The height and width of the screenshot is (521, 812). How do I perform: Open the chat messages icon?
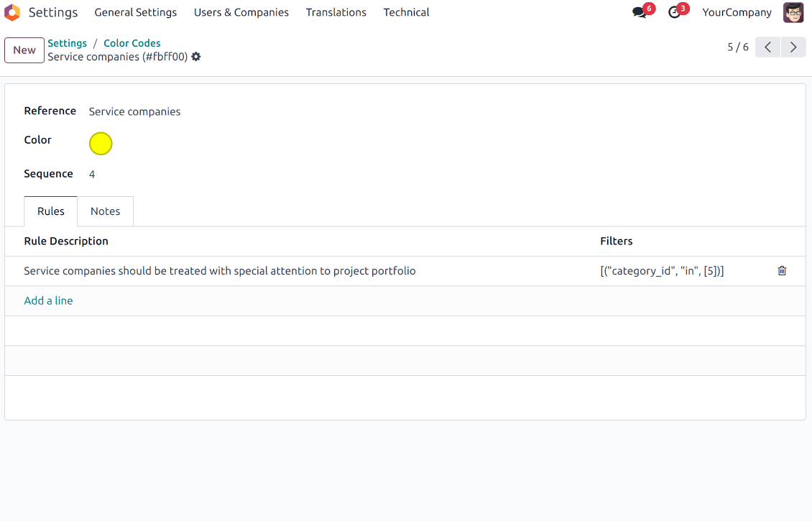639,12
